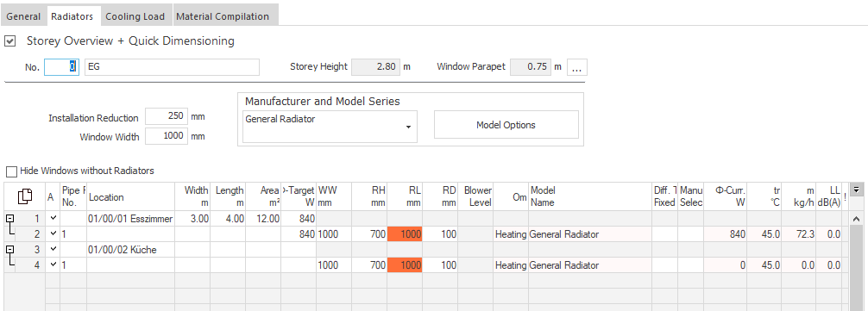Click the RD cell showing 100 in row 4
Viewport: 868px width, 311px height.
(440, 265)
